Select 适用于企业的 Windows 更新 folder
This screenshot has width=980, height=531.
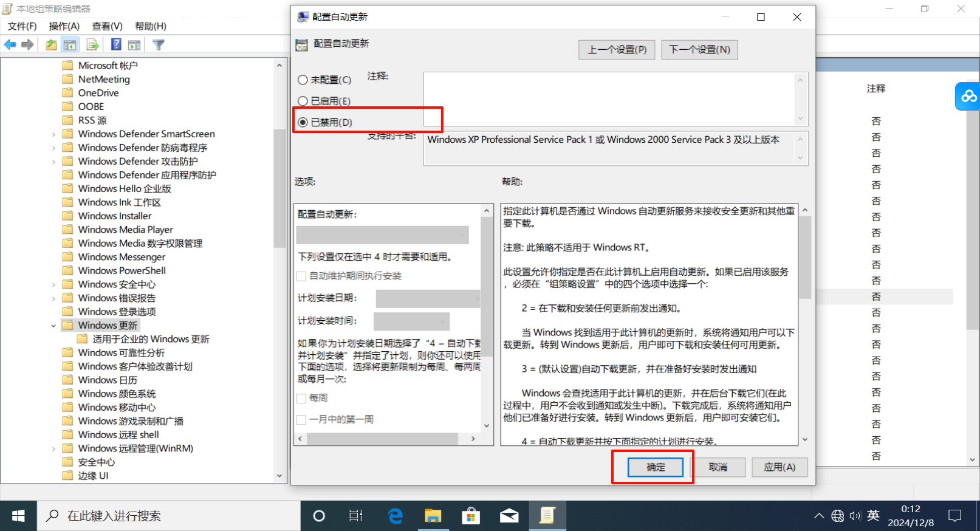click(x=151, y=339)
